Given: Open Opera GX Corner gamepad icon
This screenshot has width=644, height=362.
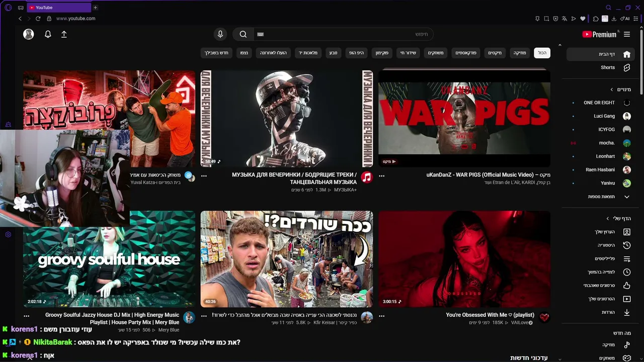Looking at the screenshot, I should coord(21,8).
